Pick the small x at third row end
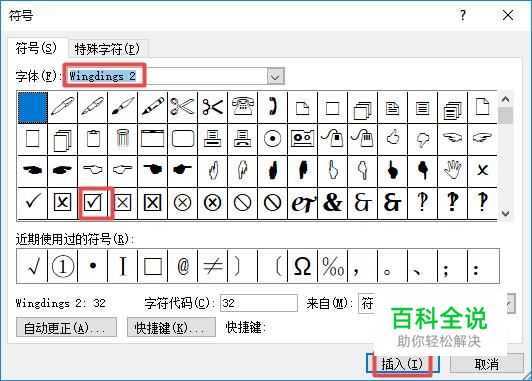Screen dimensions: 532x381 [x=482, y=170]
